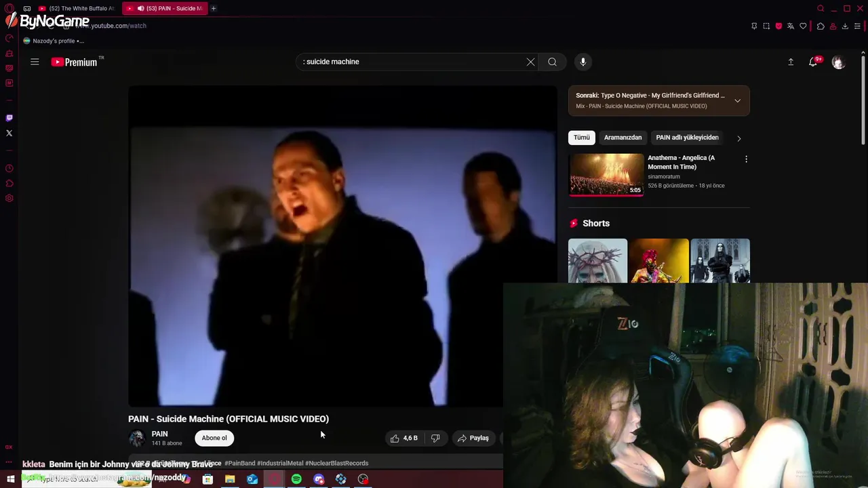Take snapshot with capture icon
Screen dimensions: 868x488
[766, 26]
